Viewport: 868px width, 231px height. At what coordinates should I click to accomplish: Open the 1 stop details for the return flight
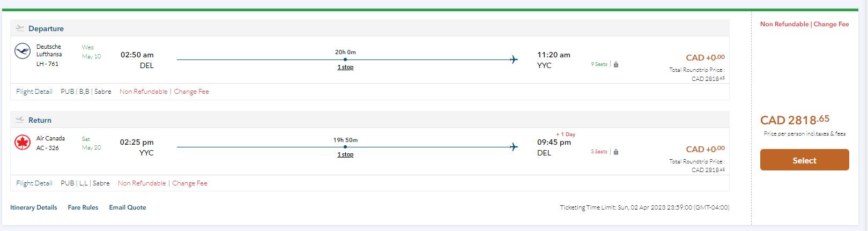click(x=345, y=154)
